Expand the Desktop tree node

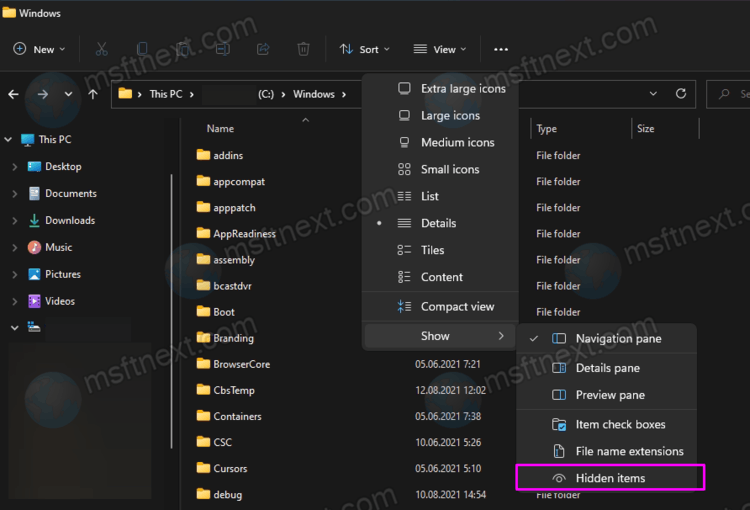click(x=14, y=166)
